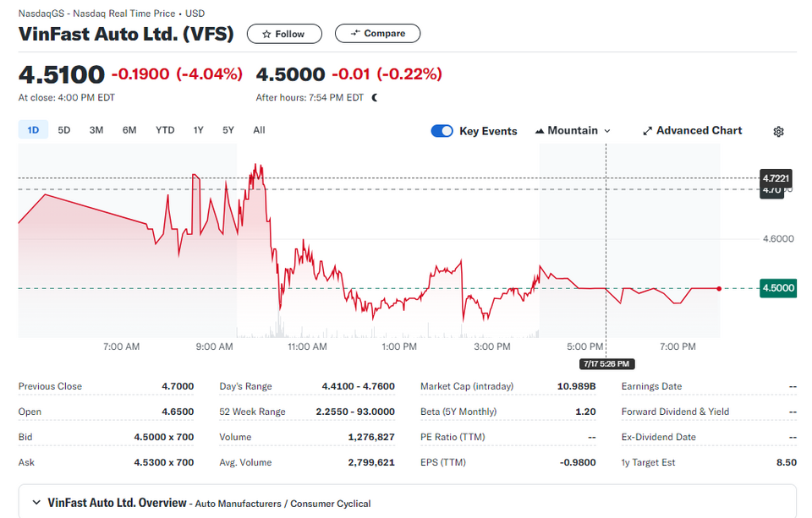This screenshot has height=518, width=812.
Task: Switch to the 1Y chart range
Action: [198, 130]
